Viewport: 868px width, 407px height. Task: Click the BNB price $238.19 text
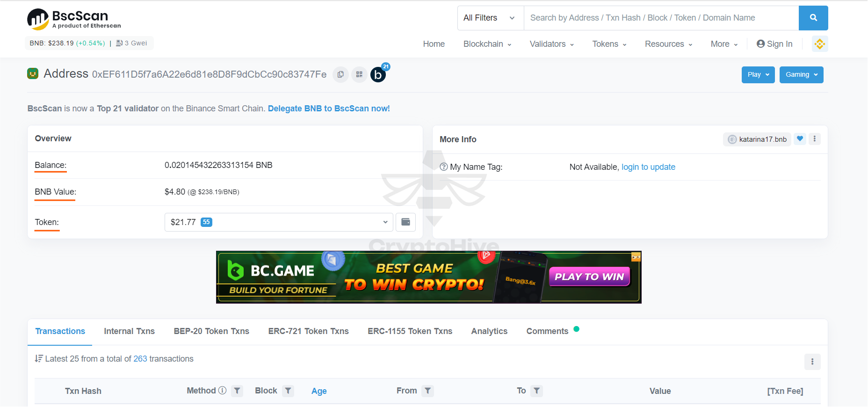[x=61, y=43]
